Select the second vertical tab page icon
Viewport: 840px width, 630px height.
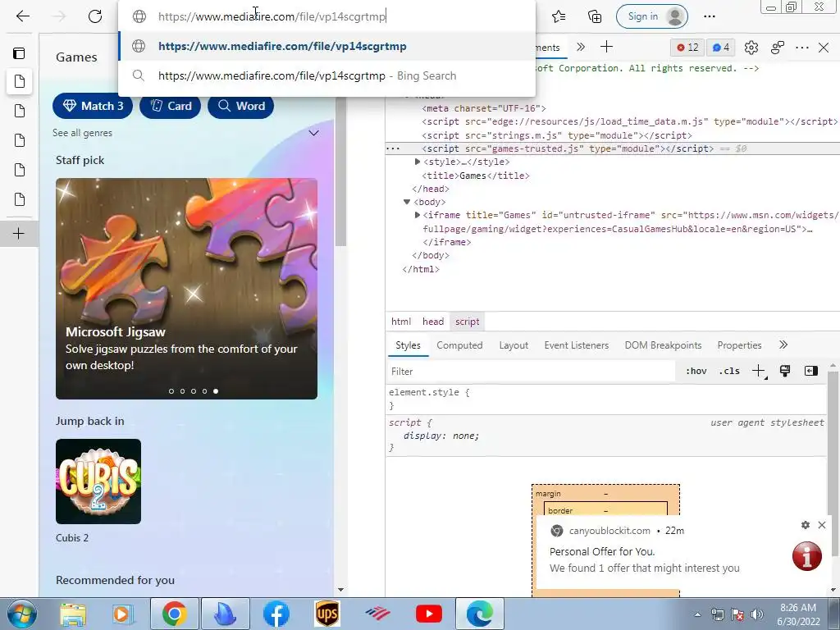pyautogui.click(x=20, y=111)
